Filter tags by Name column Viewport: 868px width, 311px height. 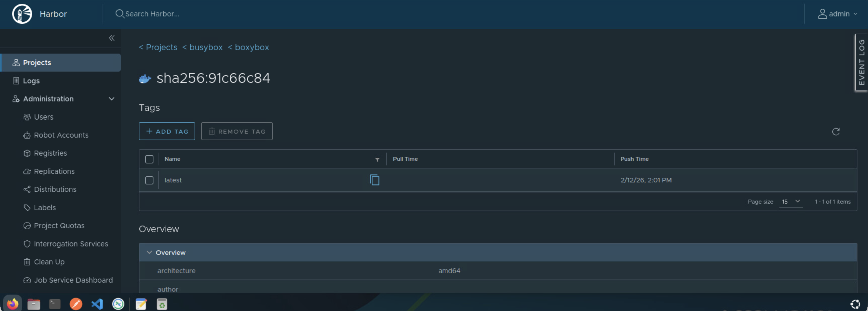[377, 159]
